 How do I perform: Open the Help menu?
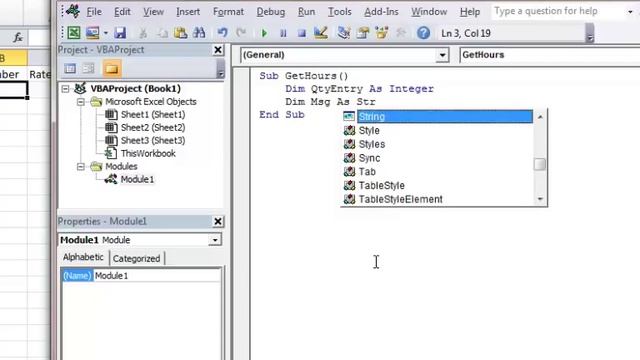470,12
